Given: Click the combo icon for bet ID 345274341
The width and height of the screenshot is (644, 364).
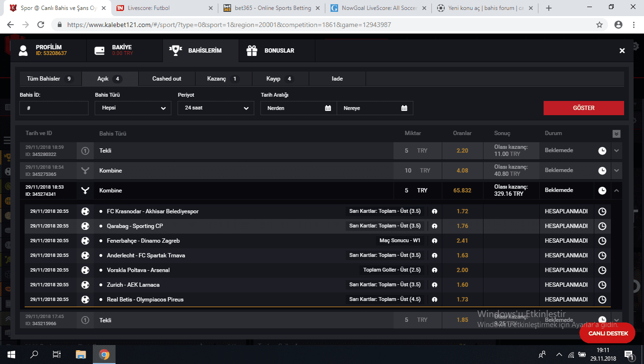Looking at the screenshot, I should tap(85, 191).
